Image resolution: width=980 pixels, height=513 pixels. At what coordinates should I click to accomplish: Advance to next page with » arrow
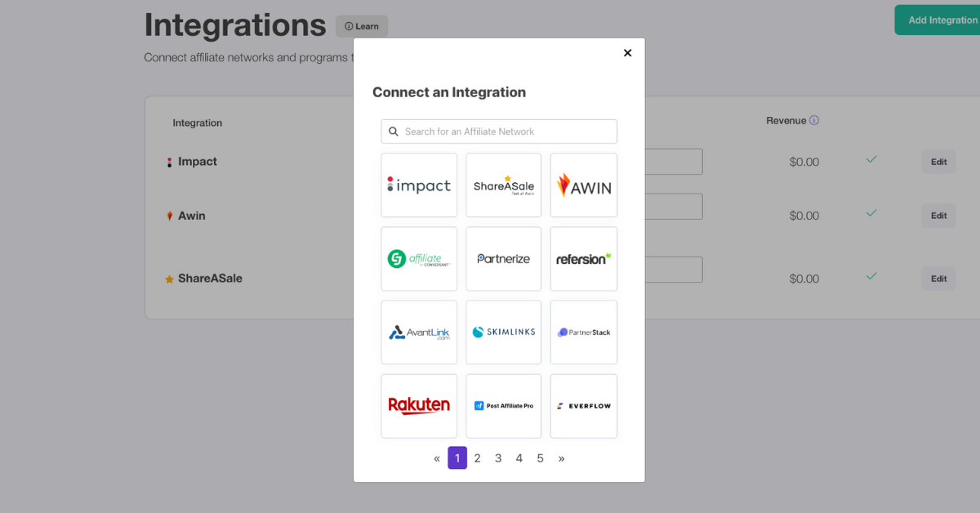(561, 458)
